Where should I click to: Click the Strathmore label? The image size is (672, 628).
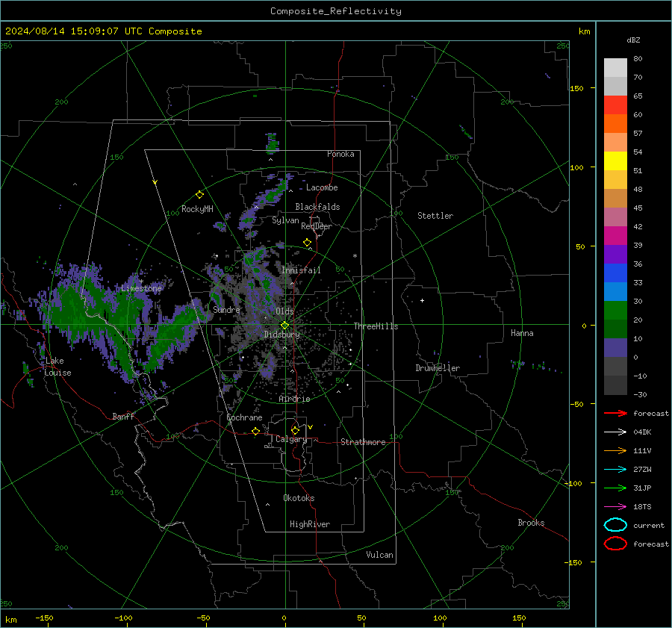364,442
